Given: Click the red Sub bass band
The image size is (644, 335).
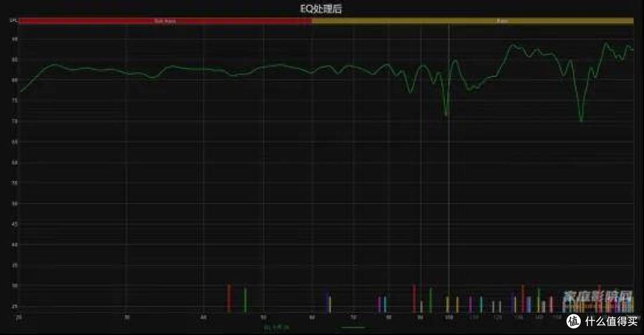Looking at the screenshot, I should click(165, 20).
